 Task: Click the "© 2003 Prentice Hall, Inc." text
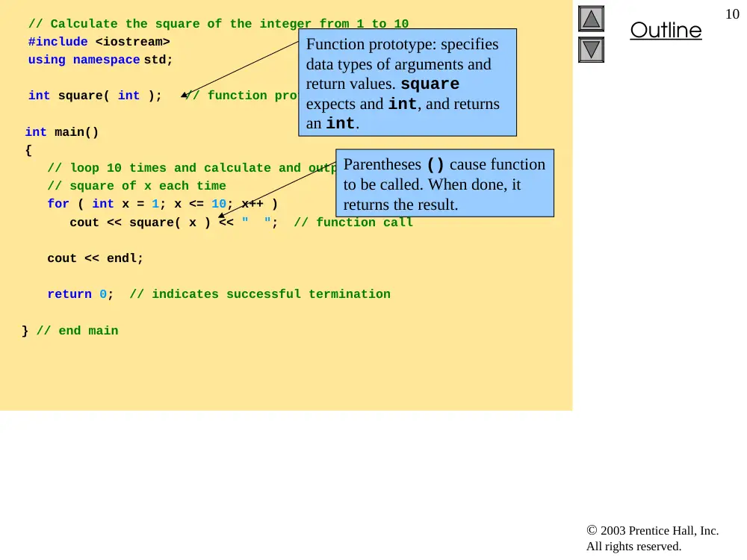[652, 530]
